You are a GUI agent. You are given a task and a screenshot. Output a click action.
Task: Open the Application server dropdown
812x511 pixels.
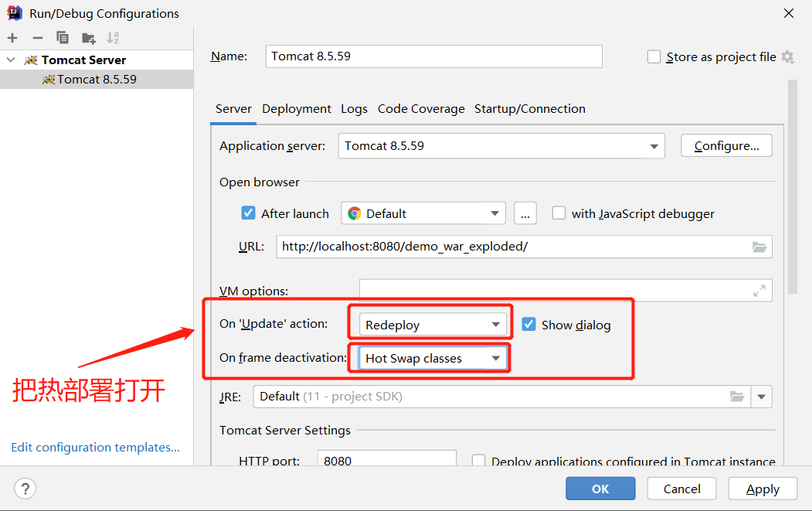point(501,146)
